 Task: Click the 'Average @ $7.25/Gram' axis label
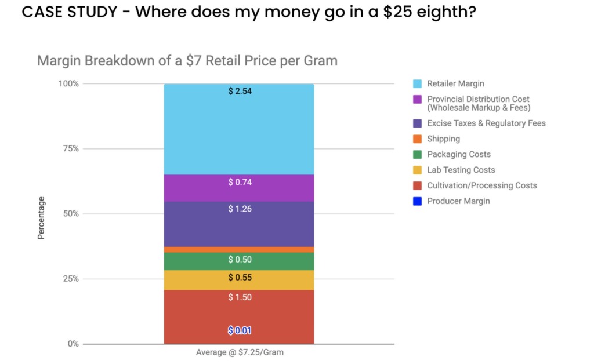(240, 352)
